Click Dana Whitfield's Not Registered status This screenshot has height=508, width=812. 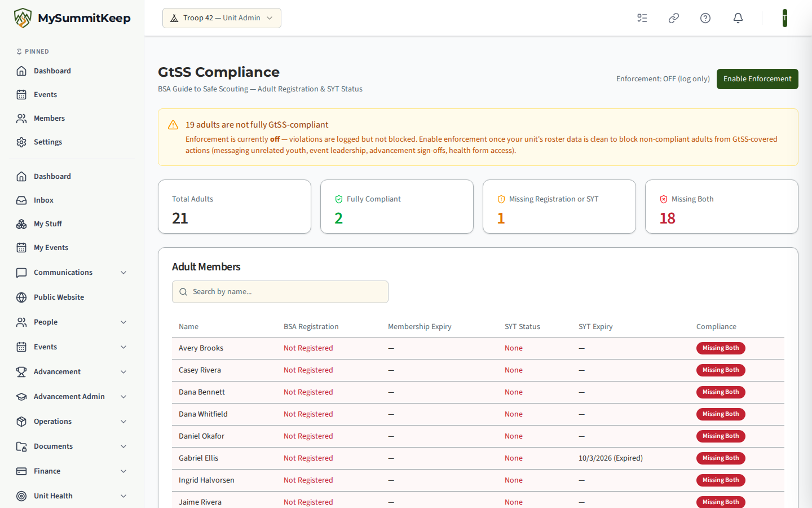pyautogui.click(x=308, y=414)
